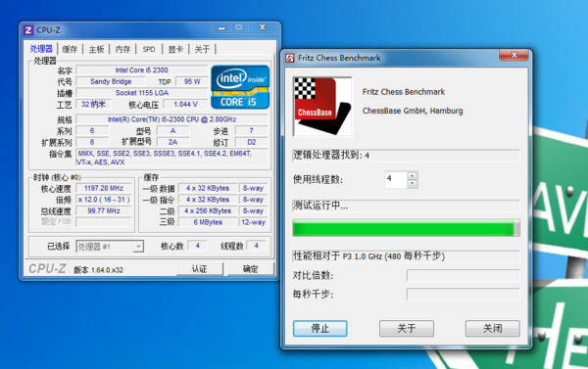The height and width of the screenshot is (369, 588).
Task: Click the 每秒千步 result field
Action: pos(464,294)
